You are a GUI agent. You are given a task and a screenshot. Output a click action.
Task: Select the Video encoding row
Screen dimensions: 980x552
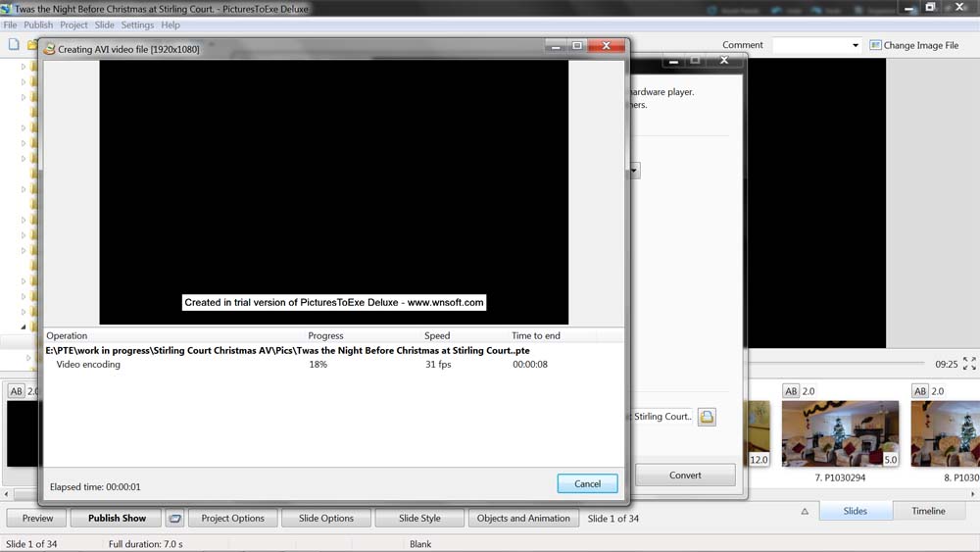[x=334, y=365]
